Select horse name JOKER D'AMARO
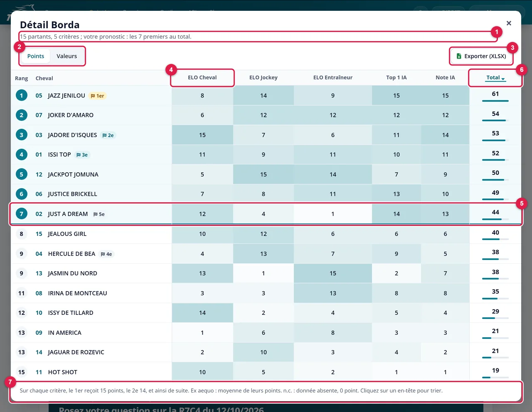This screenshot has width=532, height=412. tap(71, 115)
